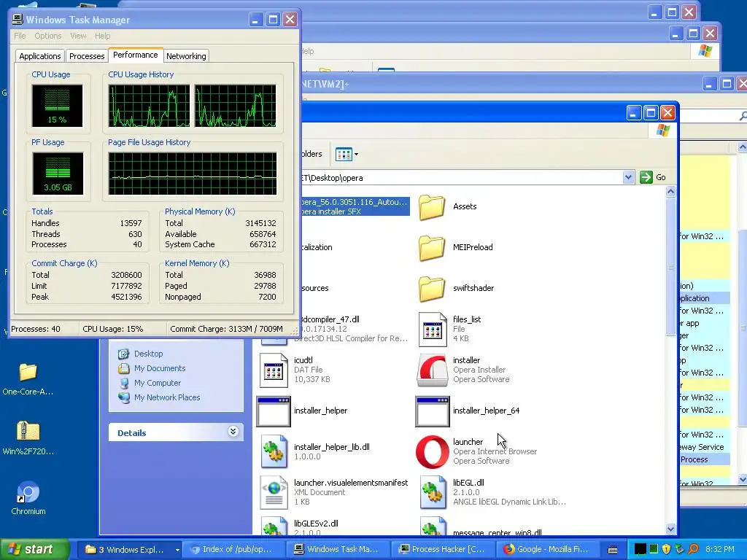Select the 'way Service' row in Process Hacker
Screen dimensions: 747x560
(x=703, y=447)
